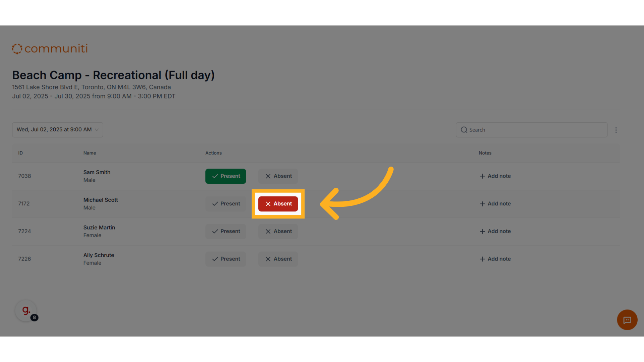The width and height of the screenshot is (644, 362).
Task: Click plus icon beside Ally Schrute's note
Action: click(x=482, y=259)
